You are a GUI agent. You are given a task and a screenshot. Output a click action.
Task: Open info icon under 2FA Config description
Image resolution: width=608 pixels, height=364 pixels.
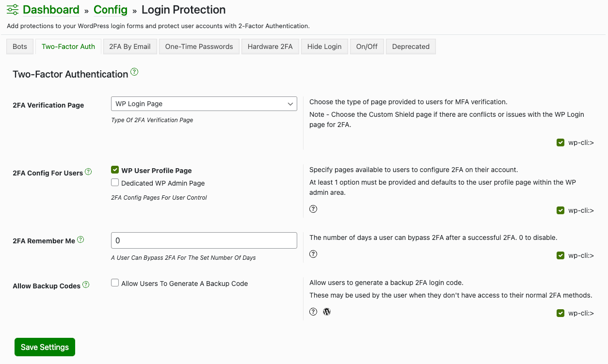(x=313, y=209)
